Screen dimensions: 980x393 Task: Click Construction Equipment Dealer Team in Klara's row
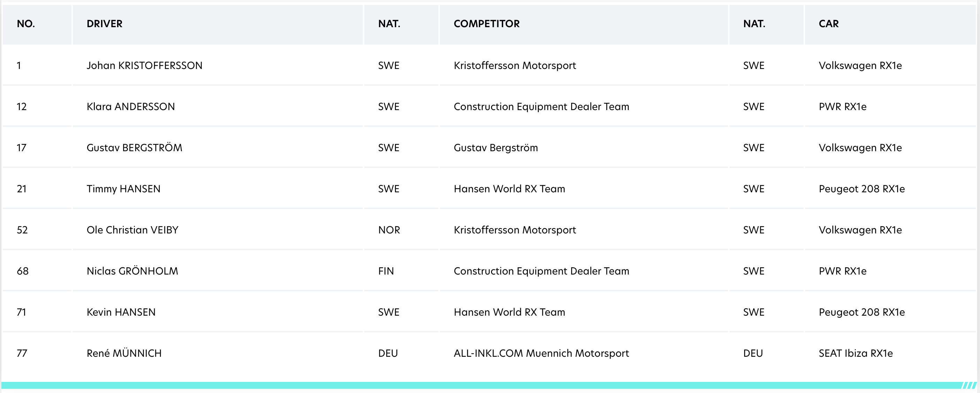(x=541, y=107)
